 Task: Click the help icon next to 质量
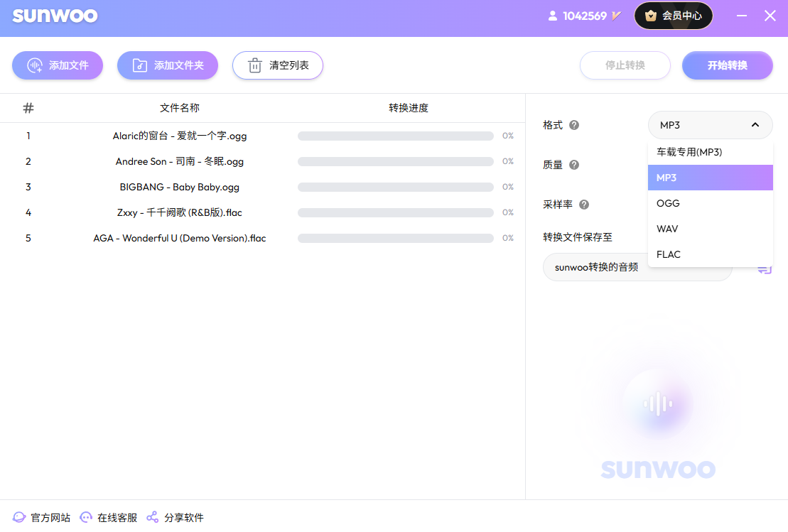tap(574, 165)
